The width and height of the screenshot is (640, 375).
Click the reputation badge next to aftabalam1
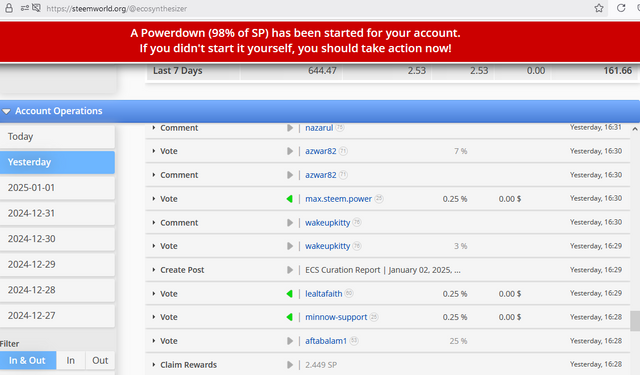pos(354,340)
